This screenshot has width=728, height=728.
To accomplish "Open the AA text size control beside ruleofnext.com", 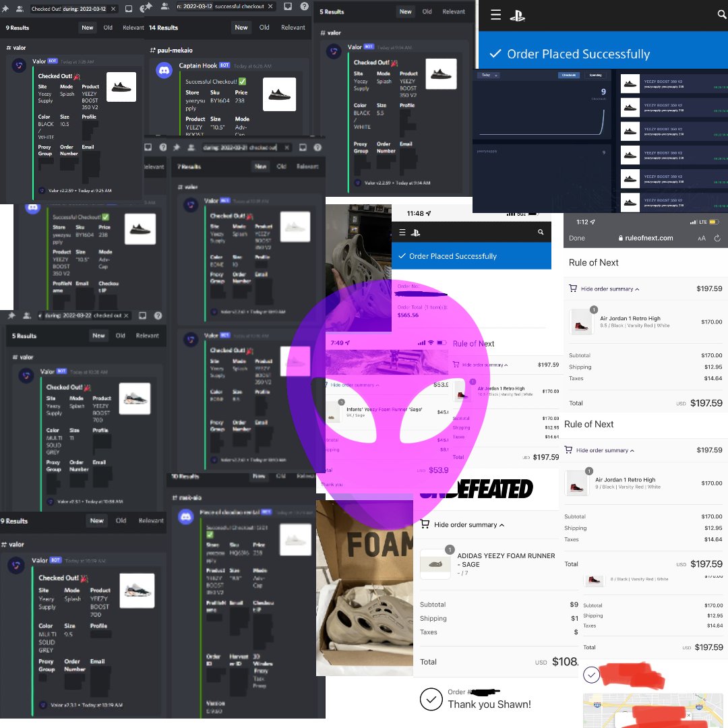I will tap(701, 238).
